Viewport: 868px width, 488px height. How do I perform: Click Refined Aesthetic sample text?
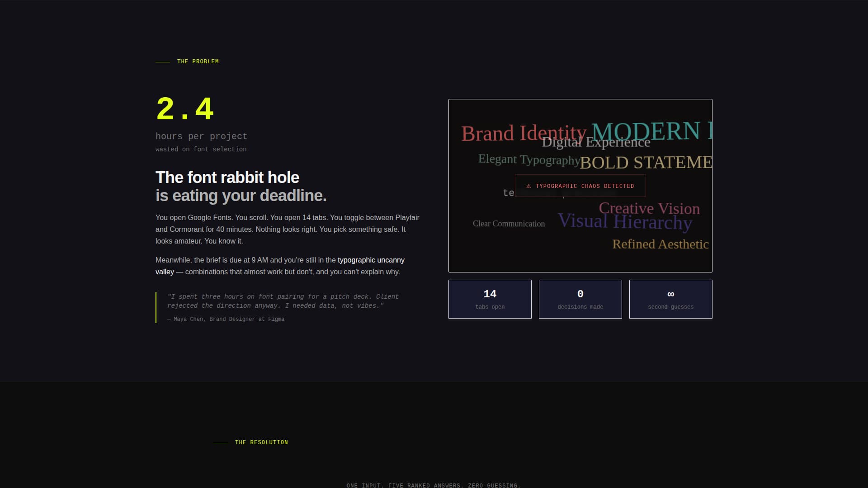(x=660, y=244)
